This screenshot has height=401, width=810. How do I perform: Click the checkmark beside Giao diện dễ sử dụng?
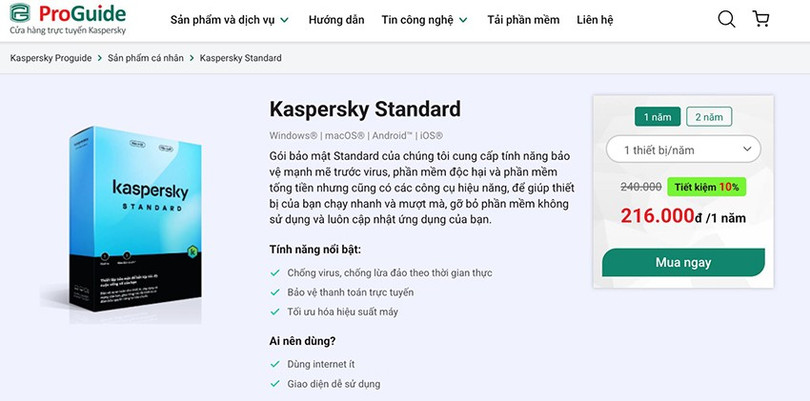tap(275, 383)
